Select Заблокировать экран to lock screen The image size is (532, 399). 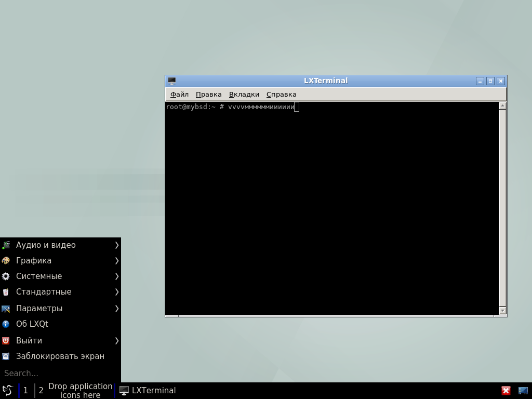coord(60,356)
